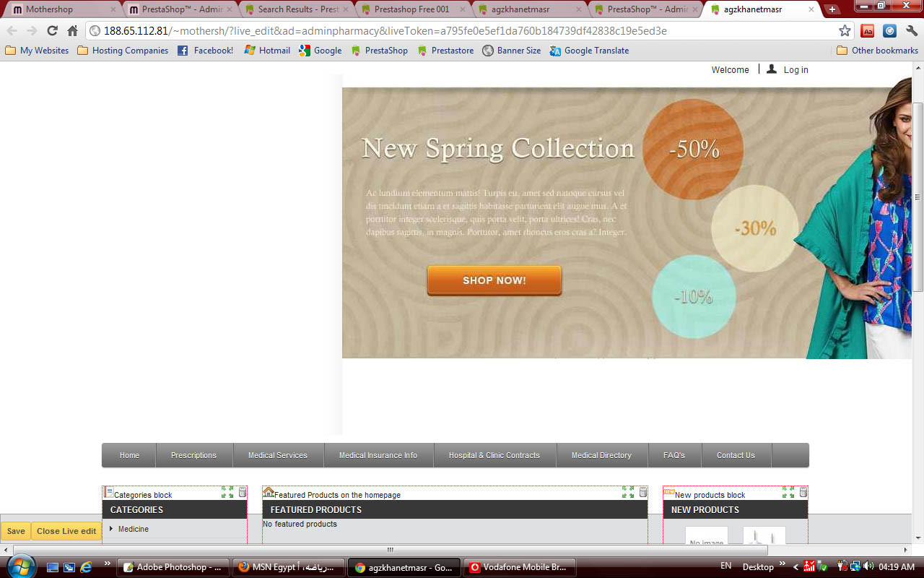Screen dimensions: 924x578
Task: Expand the Medicine category arrow
Action: pyautogui.click(x=111, y=529)
